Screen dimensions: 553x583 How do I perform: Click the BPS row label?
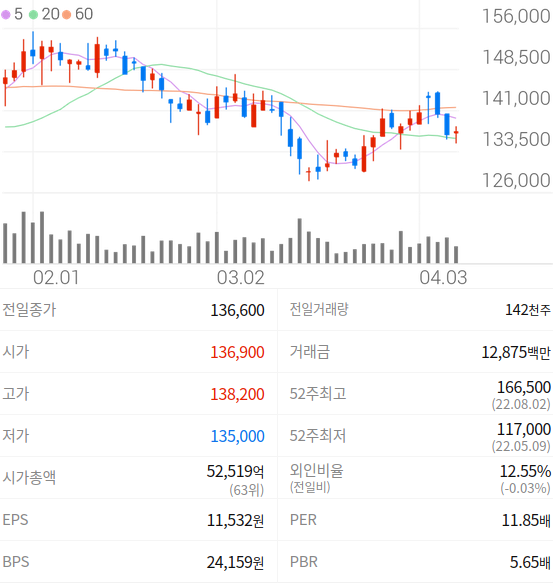click(x=16, y=562)
